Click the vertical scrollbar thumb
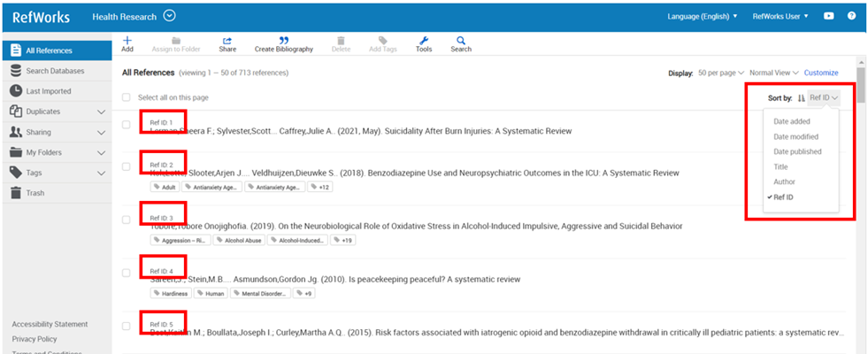Image resolution: width=868 pixels, height=354 pixels. tap(861, 84)
